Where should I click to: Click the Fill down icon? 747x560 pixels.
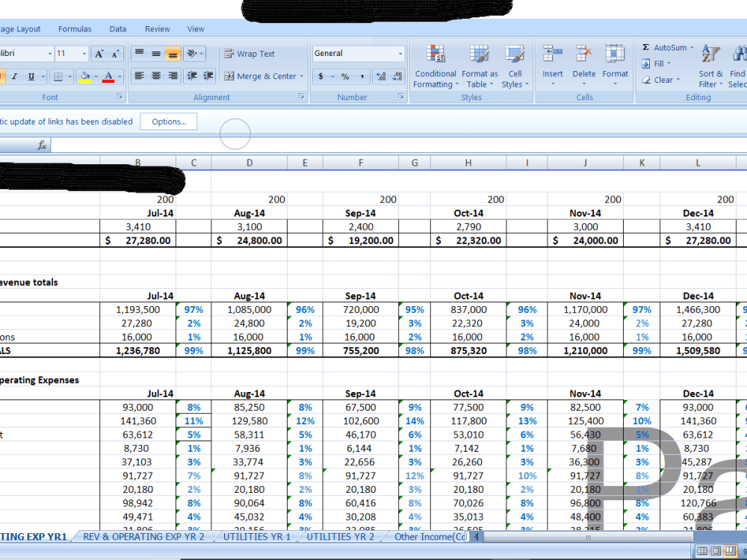pos(645,63)
